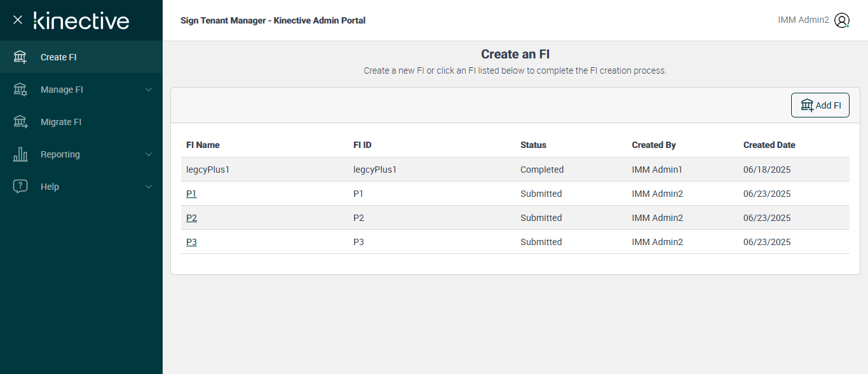This screenshot has height=374, width=868.
Task: Click the Migrate FI arrow icon
Action: (x=20, y=122)
